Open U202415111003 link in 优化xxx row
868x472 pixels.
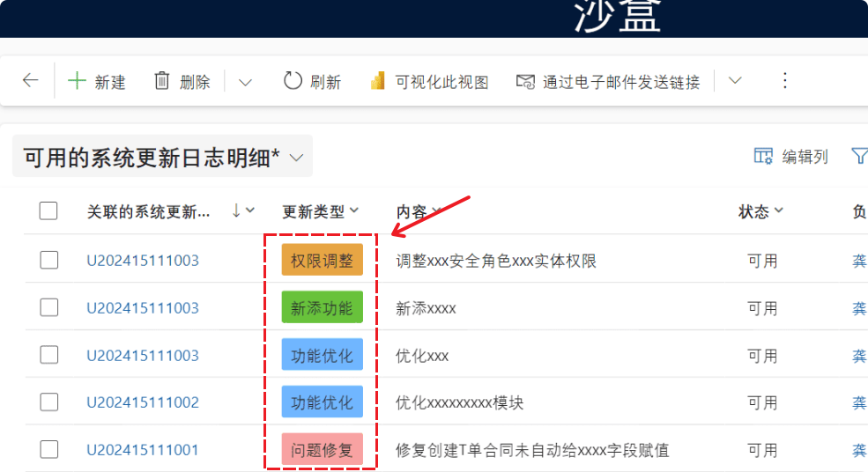(142, 355)
